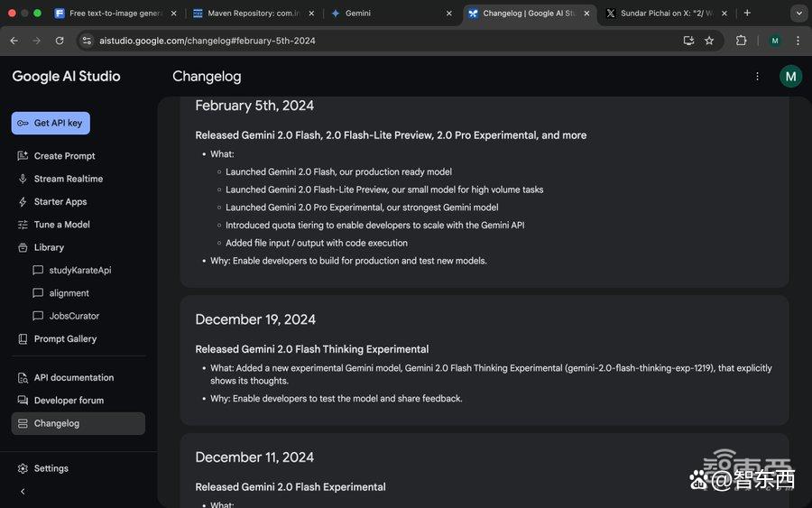The width and height of the screenshot is (812, 508).
Task: Close the Sundar Pichai on X tab
Action: click(724, 14)
